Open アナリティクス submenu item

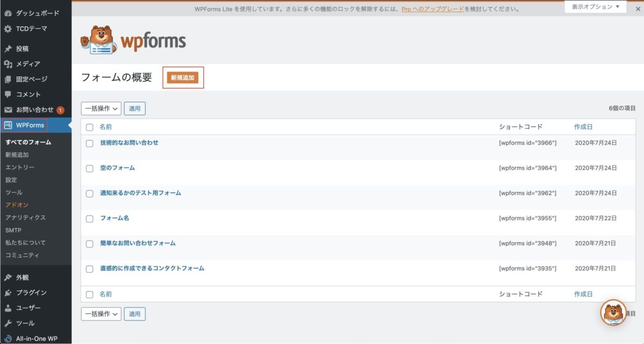pos(25,217)
